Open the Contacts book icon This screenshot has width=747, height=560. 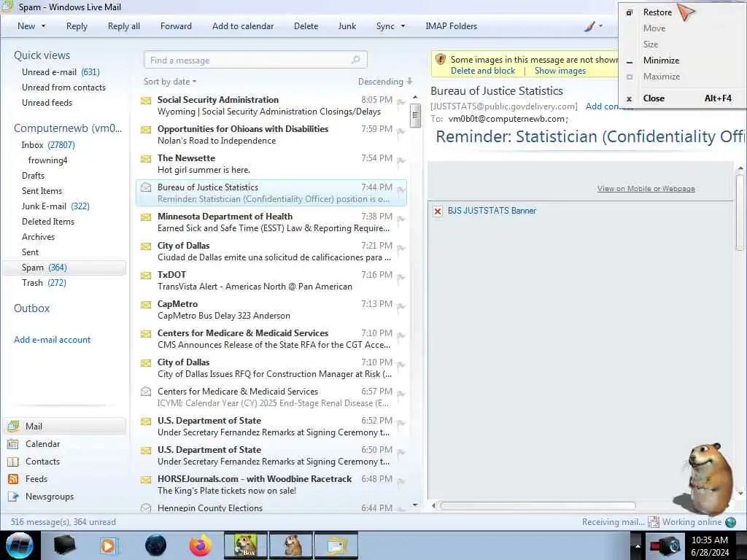tap(13, 462)
